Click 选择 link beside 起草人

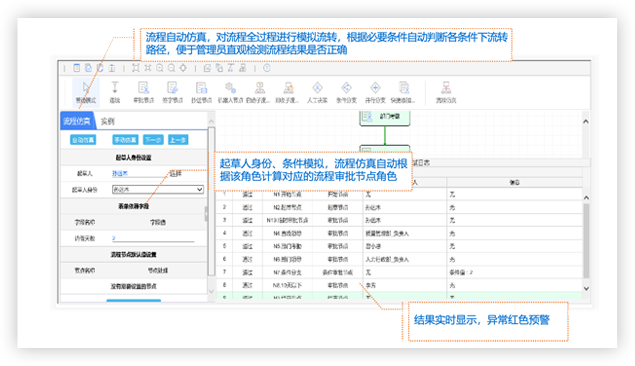175,173
